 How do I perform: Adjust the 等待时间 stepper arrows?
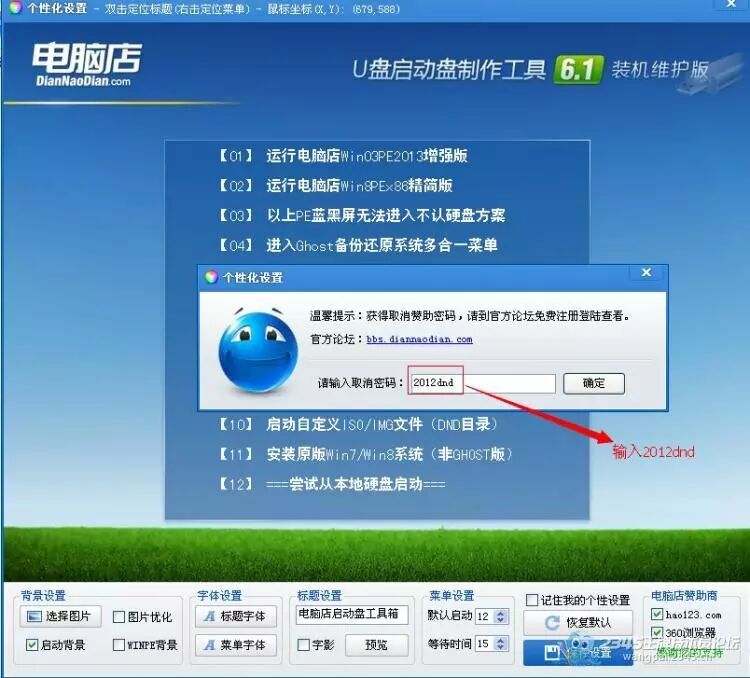coord(500,644)
